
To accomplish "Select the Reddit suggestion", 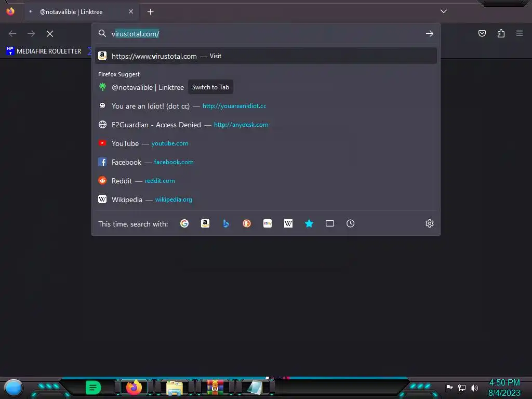I will coord(266,180).
